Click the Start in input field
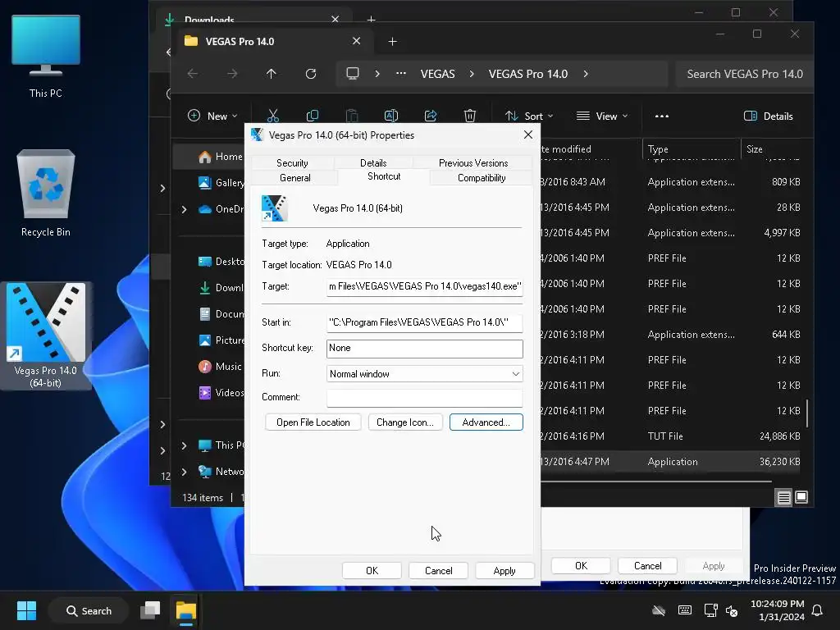 point(424,322)
